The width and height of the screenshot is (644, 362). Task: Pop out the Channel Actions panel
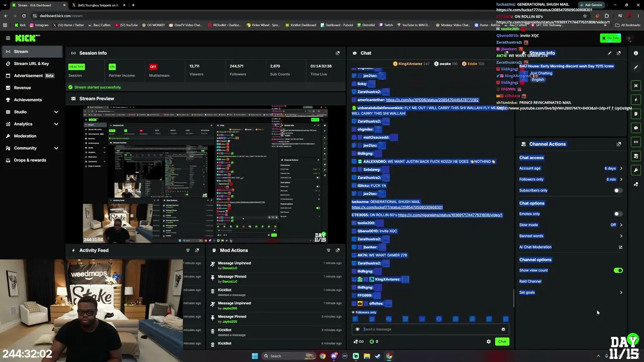(x=619, y=144)
